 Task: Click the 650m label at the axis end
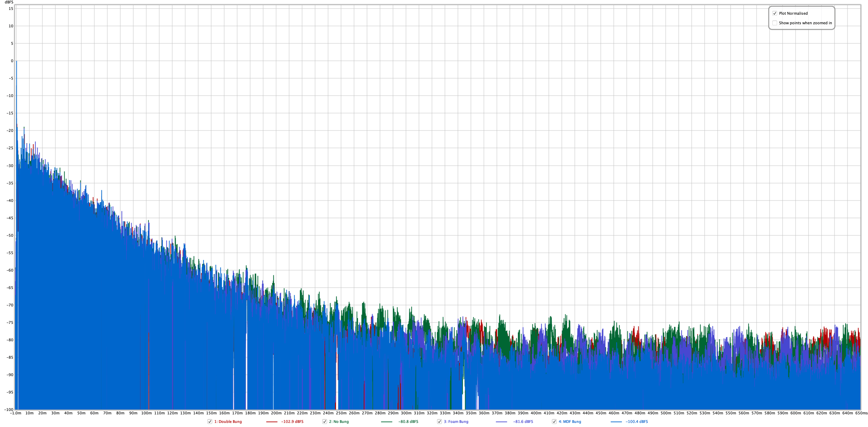(x=861, y=413)
